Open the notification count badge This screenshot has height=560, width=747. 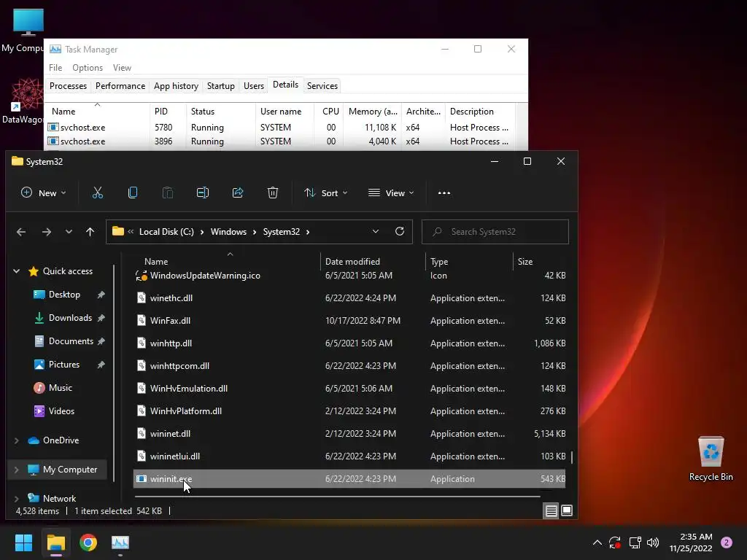(x=727, y=542)
